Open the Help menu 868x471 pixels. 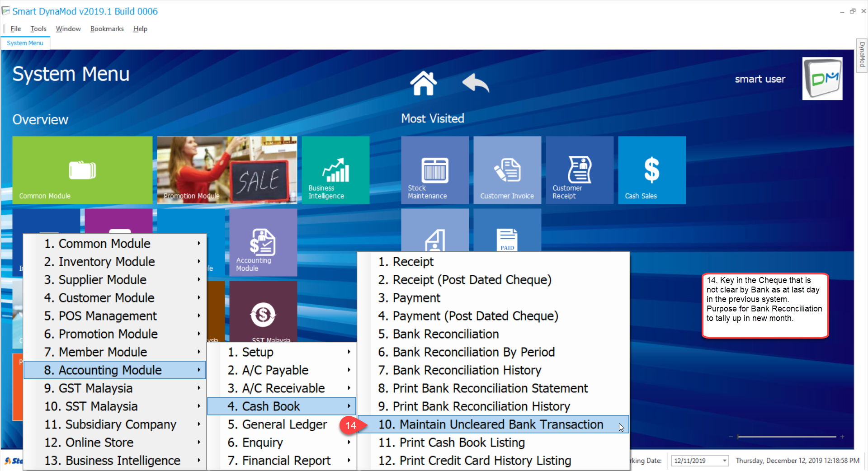(x=140, y=28)
